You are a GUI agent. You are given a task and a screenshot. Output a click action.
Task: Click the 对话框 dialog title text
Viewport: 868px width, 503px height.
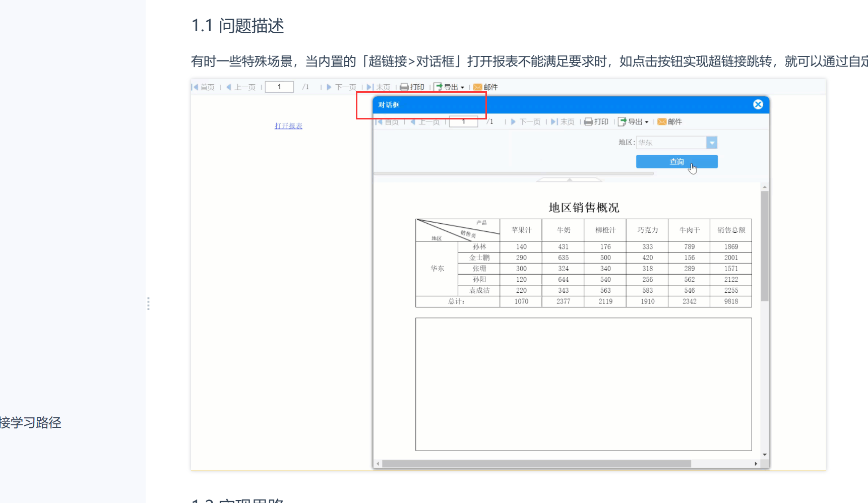[389, 105]
